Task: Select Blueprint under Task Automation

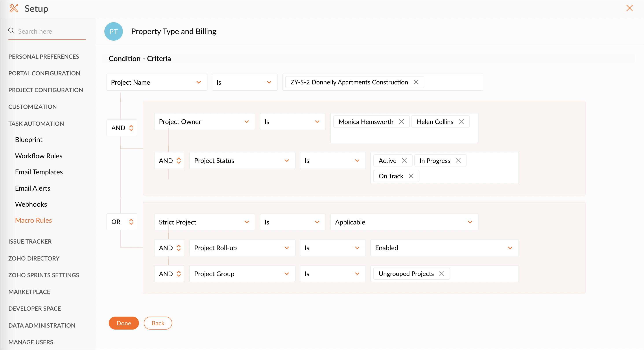Action: pyautogui.click(x=28, y=140)
